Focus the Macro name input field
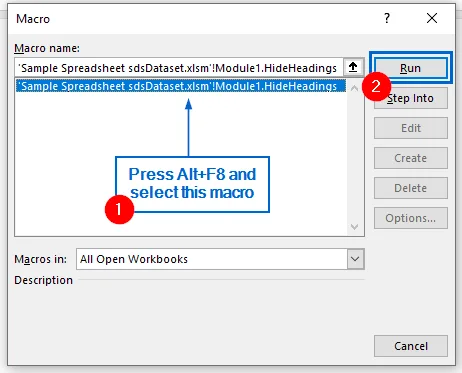Viewport: 462px width, 373px height. [179, 68]
